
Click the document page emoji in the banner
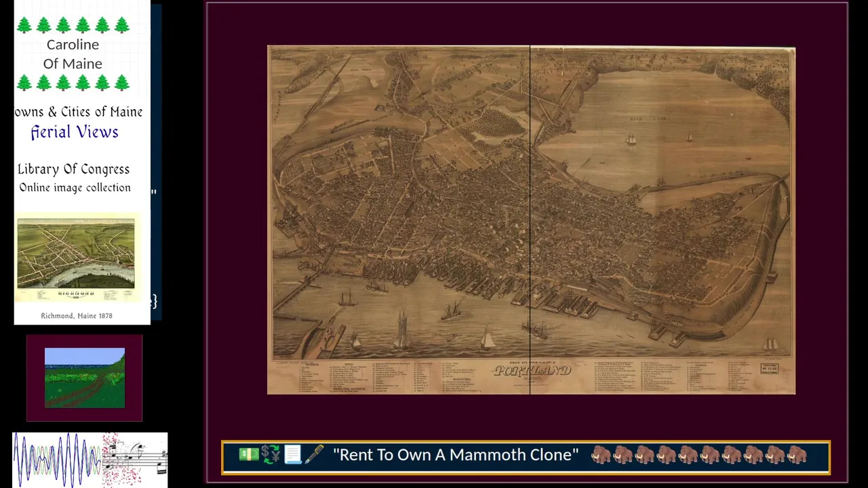tap(292, 455)
